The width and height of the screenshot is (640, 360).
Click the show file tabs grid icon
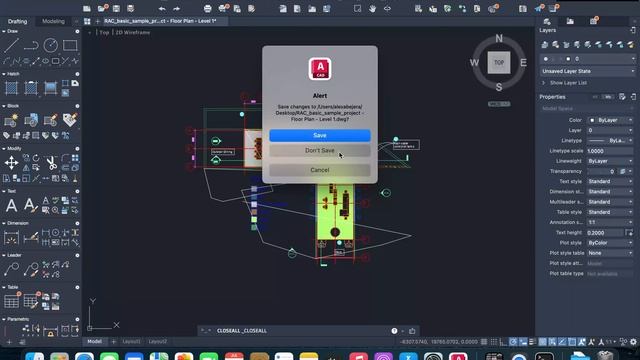pyautogui.click(x=87, y=21)
